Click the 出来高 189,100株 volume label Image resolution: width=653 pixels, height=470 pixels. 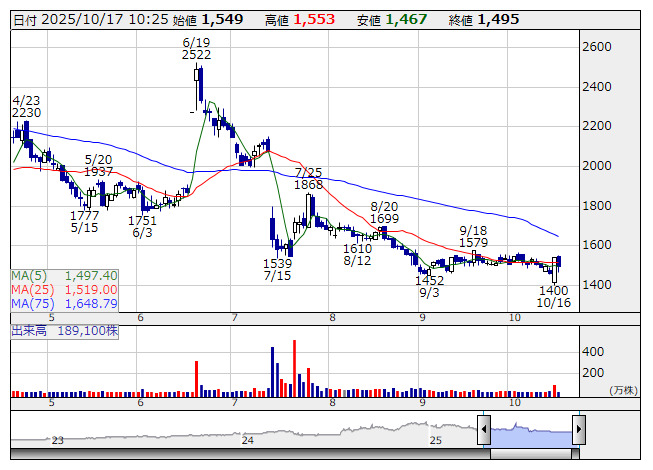(65, 331)
